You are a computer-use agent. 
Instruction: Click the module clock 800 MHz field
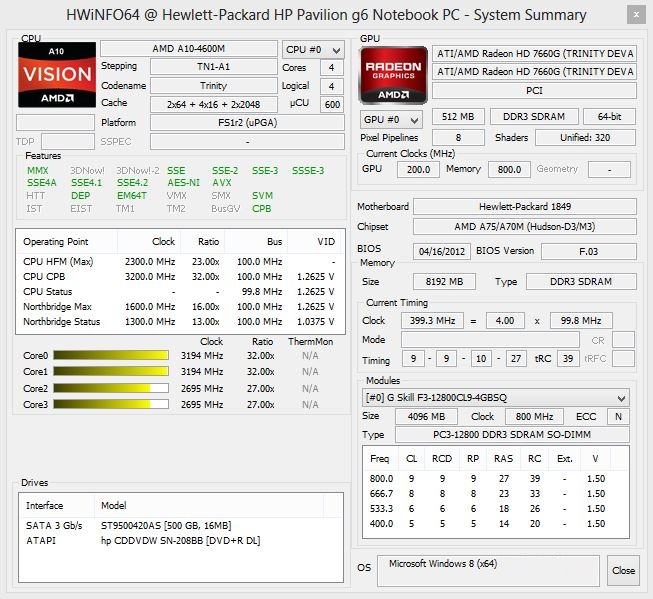click(534, 417)
